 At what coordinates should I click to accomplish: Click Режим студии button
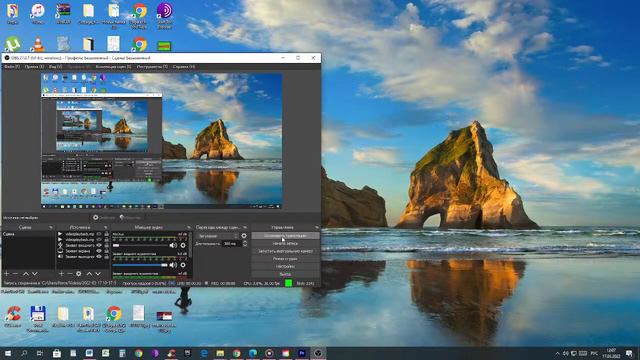[x=285, y=259]
